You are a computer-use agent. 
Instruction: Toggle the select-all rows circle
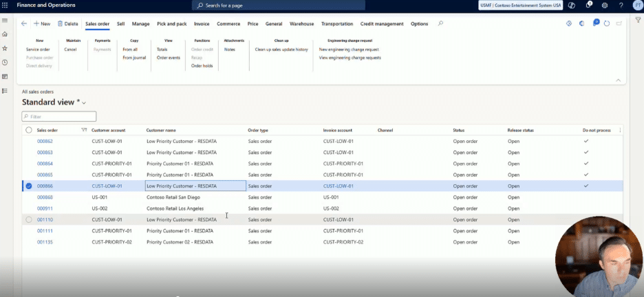tap(29, 130)
